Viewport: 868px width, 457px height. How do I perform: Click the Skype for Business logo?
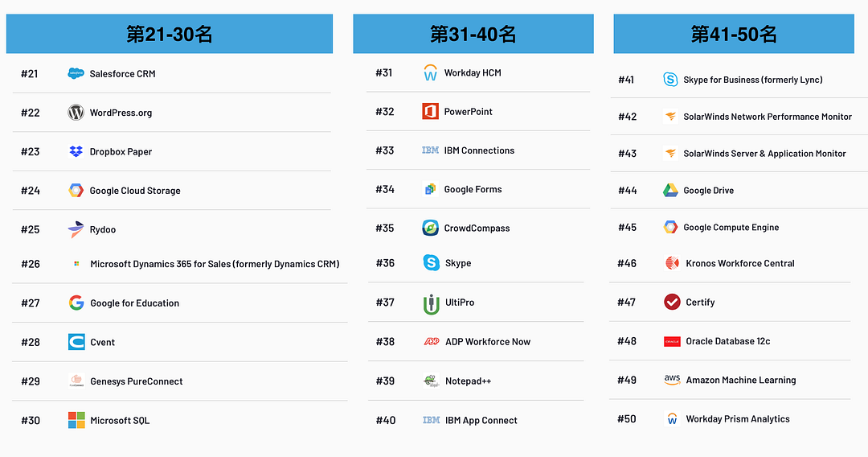(670, 79)
